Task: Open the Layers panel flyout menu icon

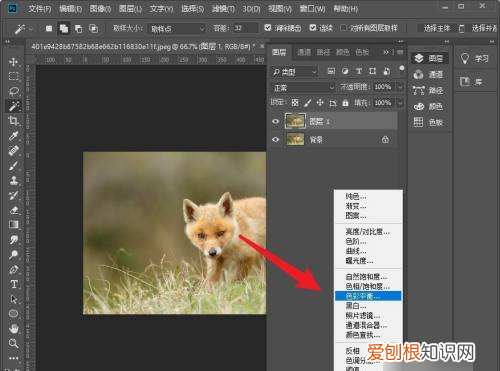Action: (400, 52)
